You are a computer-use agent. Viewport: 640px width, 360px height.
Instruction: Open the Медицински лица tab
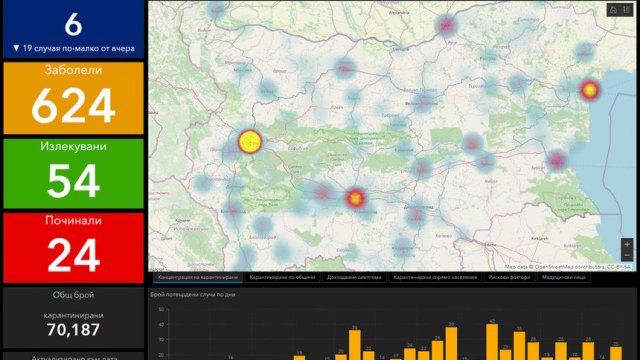tap(564, 278)
